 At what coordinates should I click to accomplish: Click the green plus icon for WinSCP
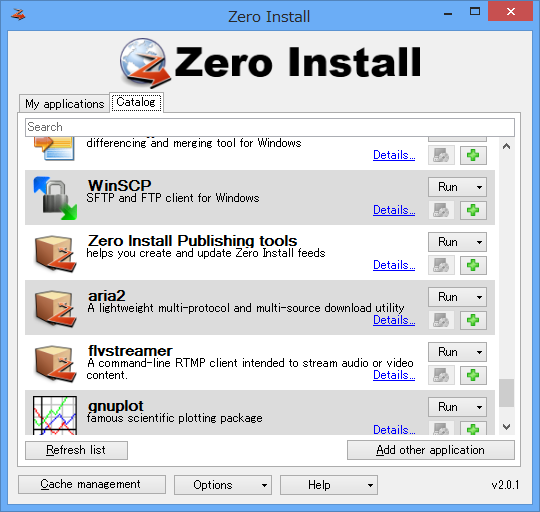(473, 210)
